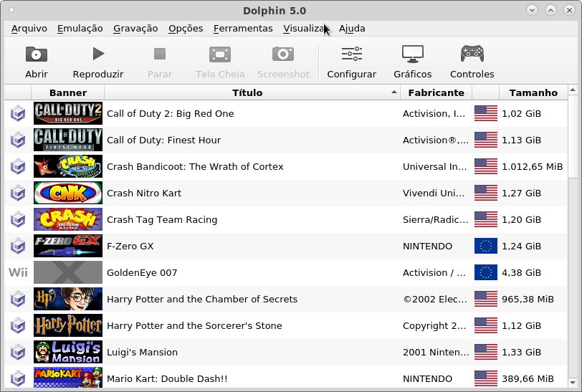582x392 pixels.
Task: Open the Configurar settings toolbar icon
Action: [x=351, y=54]
